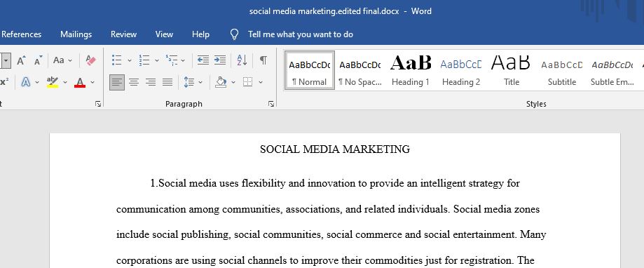
Task: Click the Numbering list icon
Action: (x=144, y=60)
